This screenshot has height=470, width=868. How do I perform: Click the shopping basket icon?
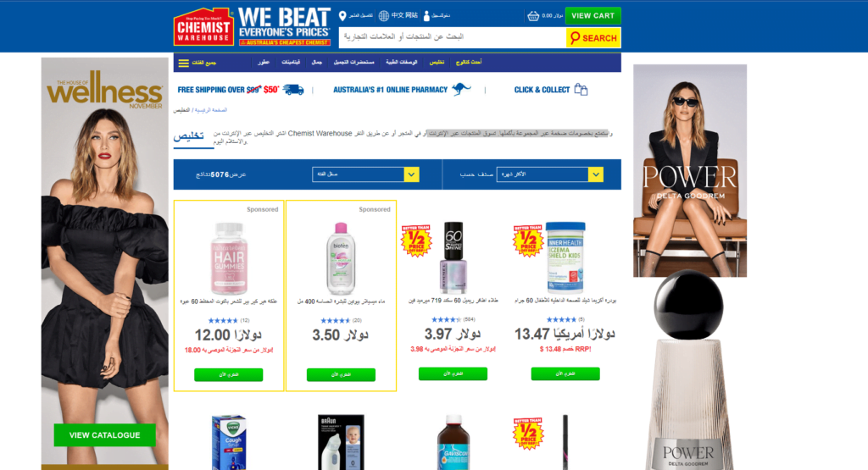tap(533, 15)
